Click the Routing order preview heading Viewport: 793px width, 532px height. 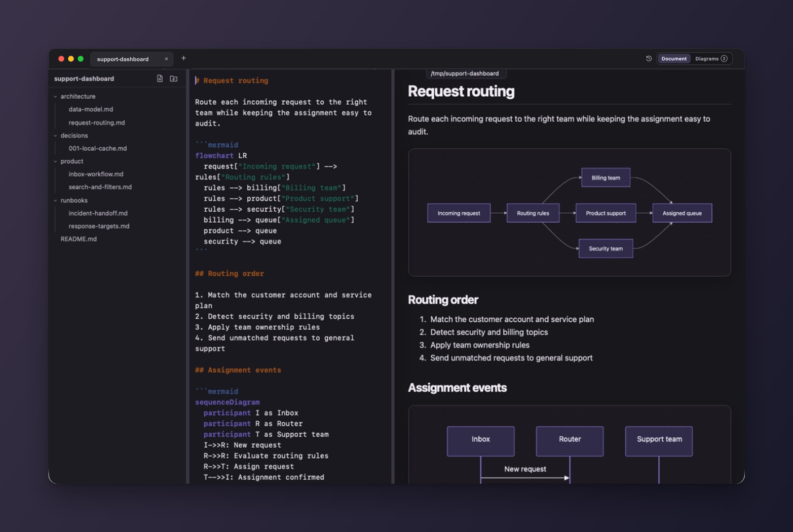(443, 300)
